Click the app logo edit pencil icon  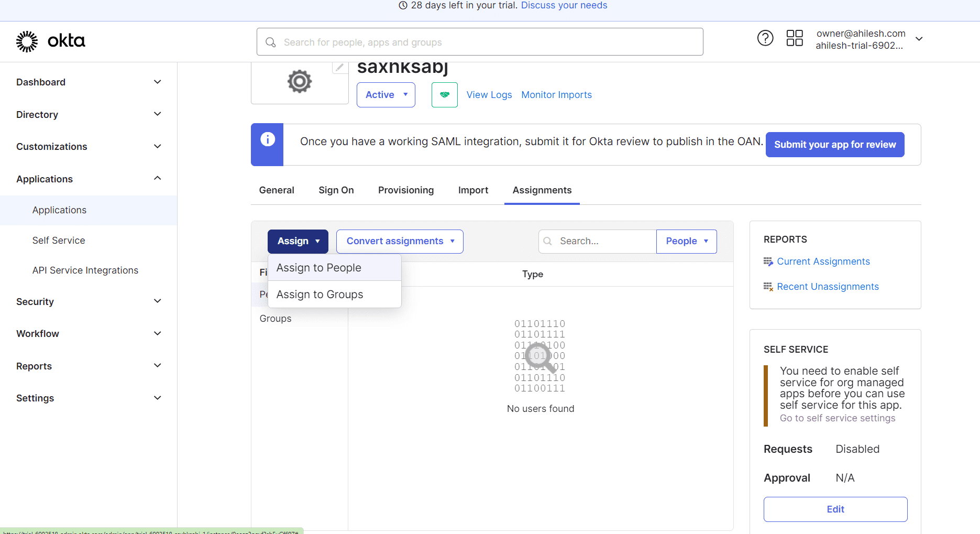tap(340, 68)
